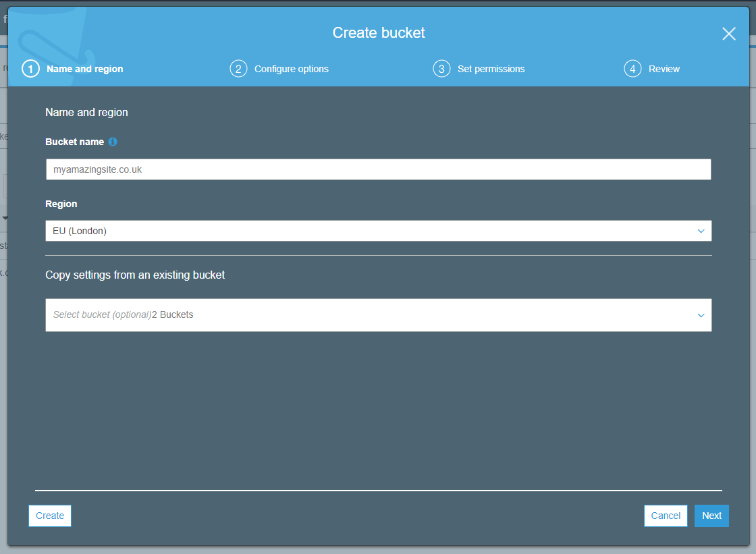Click the Name and region section heading
The width and height of the screenshot is (756, 554).
point(87,112)
